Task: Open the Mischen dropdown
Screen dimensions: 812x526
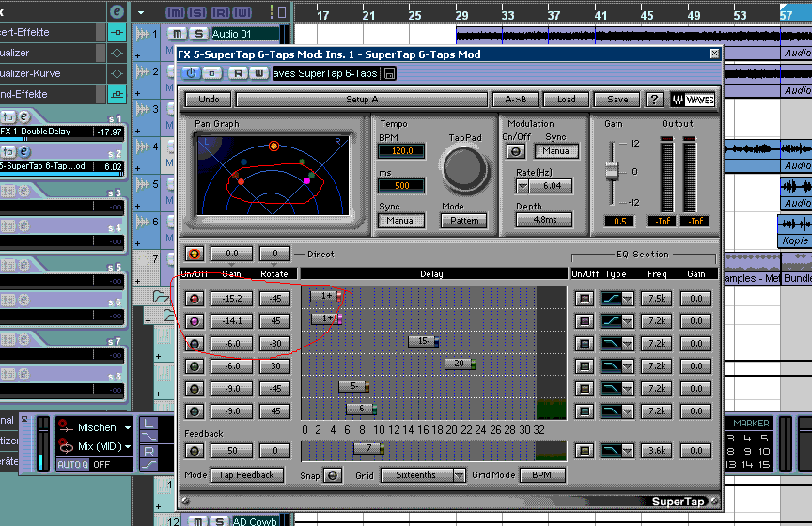Action: pos(128,428)
